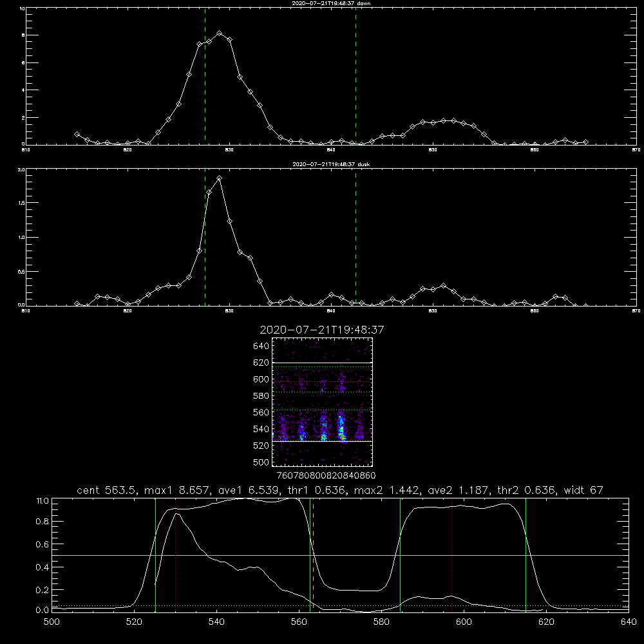Viewport: 644px width, 644px height.
Task: Click the 'thr2 0.636' value in stats line
Action: (528, 490)
